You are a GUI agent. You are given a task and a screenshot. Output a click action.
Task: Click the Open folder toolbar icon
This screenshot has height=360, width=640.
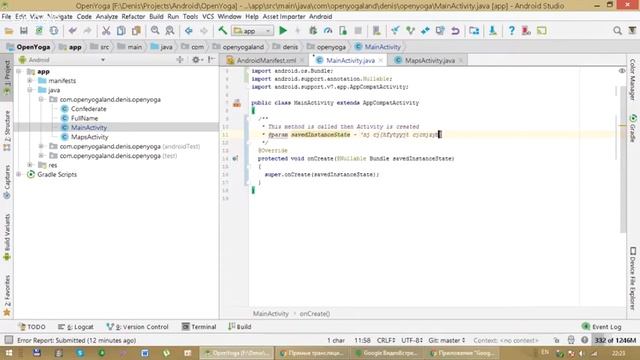pyautogui.click(x=9, y=31)
